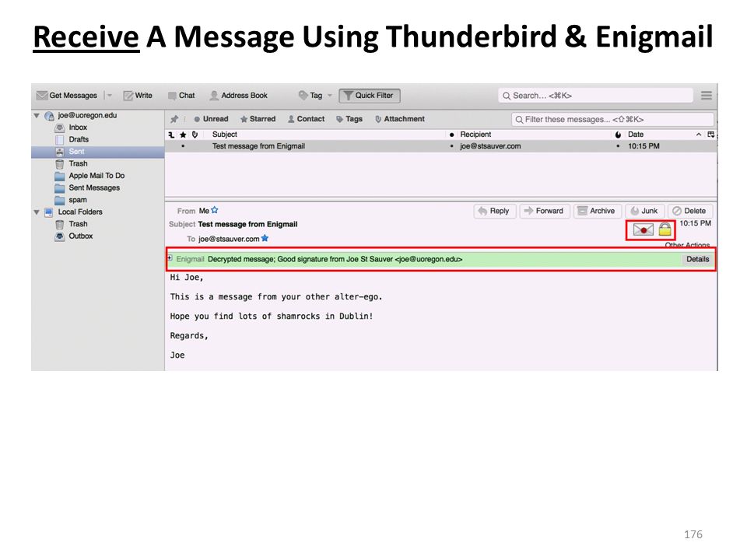
Task: Open the Tag dropdown menu
Action: 315,95
